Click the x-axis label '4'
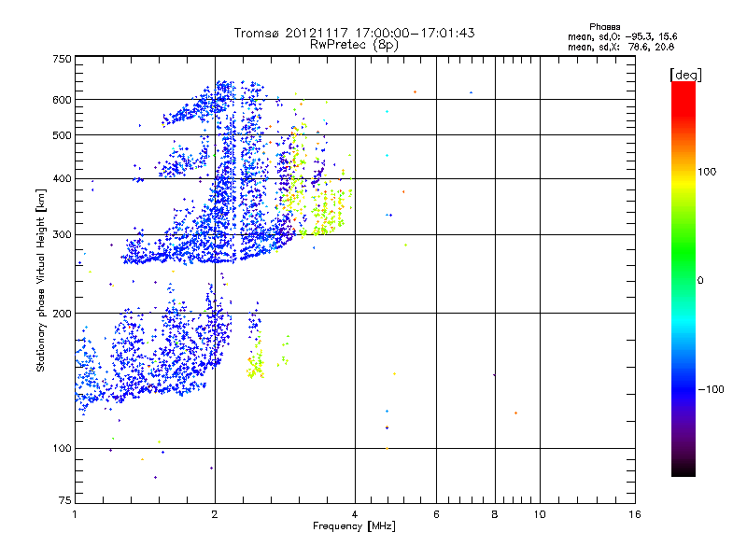 click(x=355, y=514)
